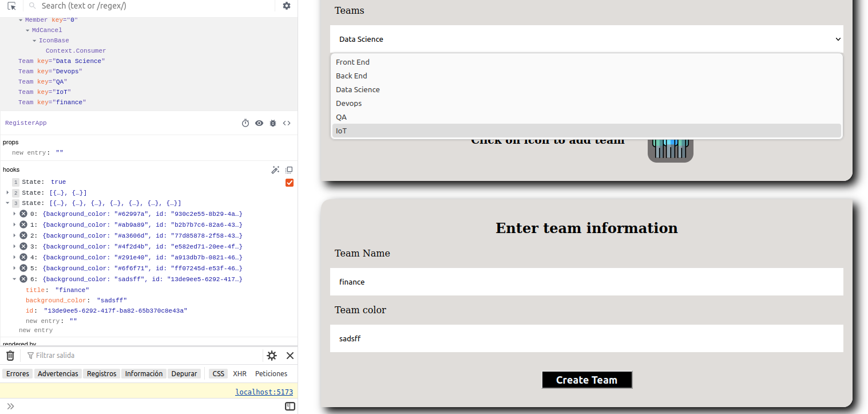Toggle the sidebar layout icon in console
This screenshot has width=868, height=414.
click(290, 407)
